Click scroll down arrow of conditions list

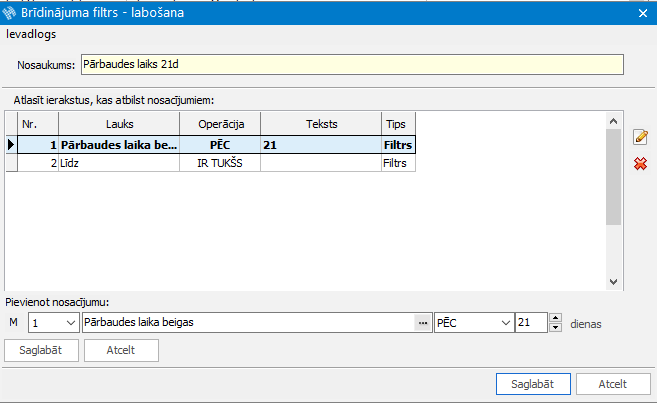coord(613,282)
